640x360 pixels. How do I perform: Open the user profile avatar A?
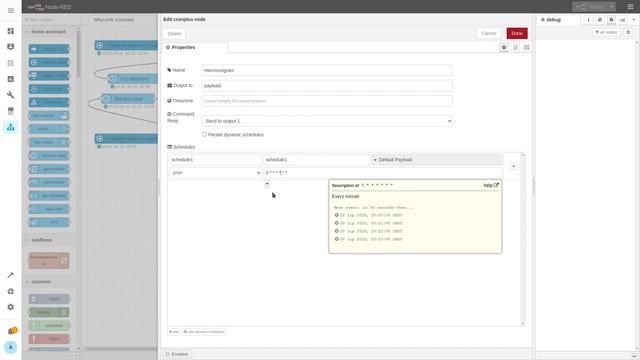tap(11, 347)
